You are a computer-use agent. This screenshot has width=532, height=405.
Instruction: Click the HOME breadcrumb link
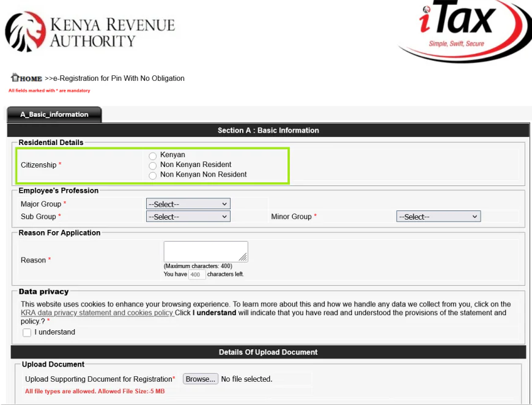[28, 78]
